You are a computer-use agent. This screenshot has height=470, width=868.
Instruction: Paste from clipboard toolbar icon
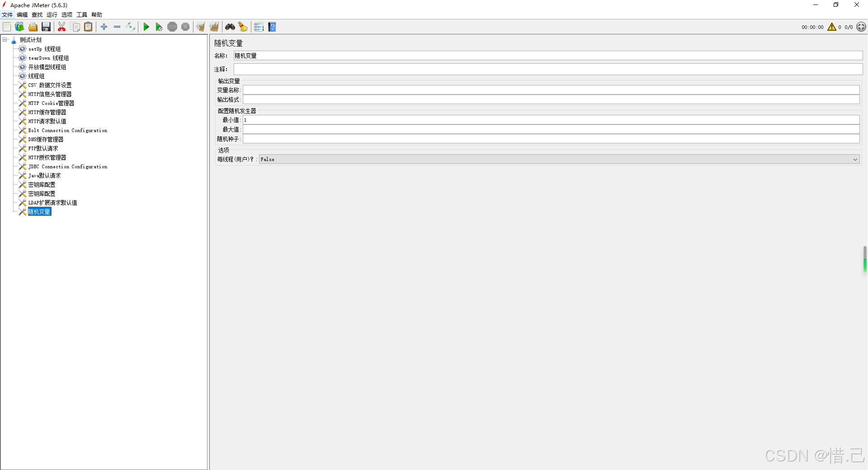click(88, 27)
